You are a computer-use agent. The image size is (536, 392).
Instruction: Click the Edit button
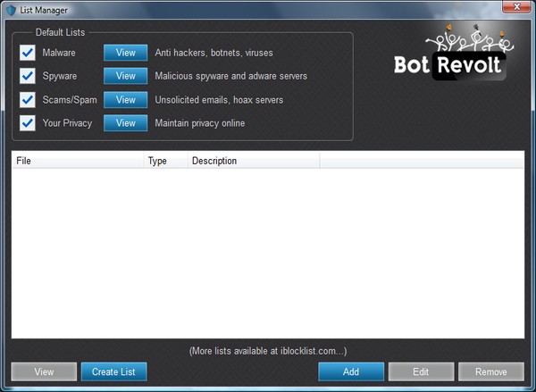pyautogui.click(x=421, y=371)
